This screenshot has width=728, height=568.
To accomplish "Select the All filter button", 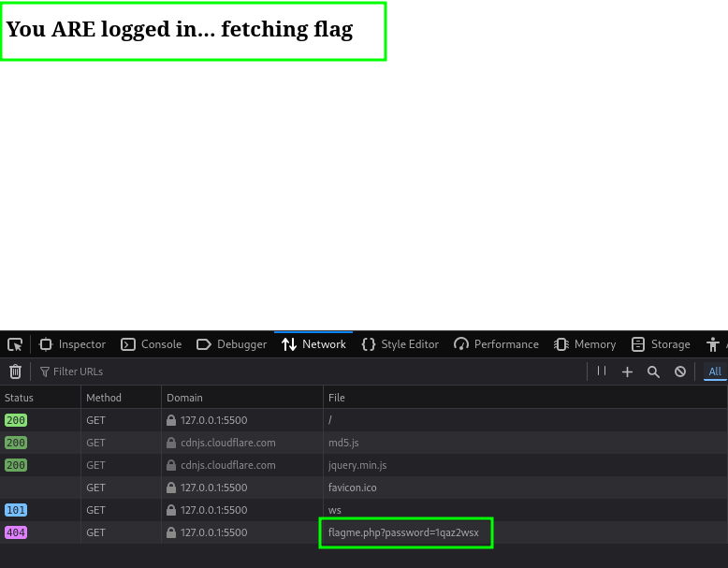I will [715, 371].
